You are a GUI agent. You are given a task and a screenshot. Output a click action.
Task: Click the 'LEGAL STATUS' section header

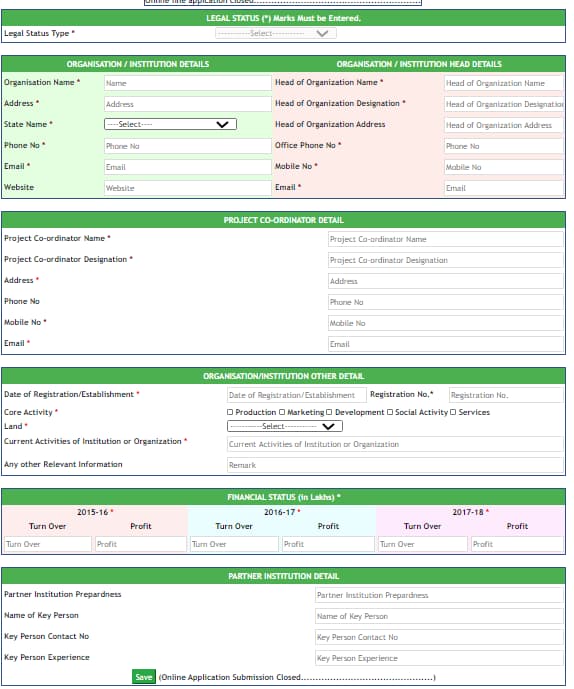click(x=283, y=18)
